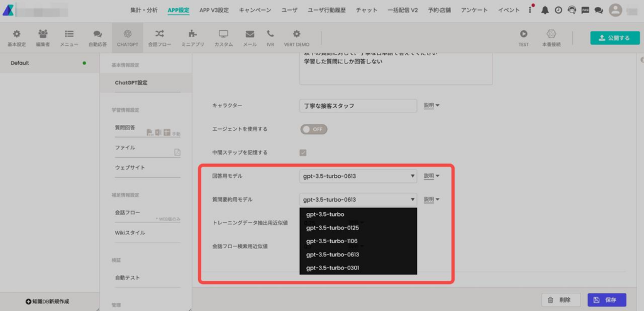Screen dimensions: 644x311
Task: Open the 回答用モデル dropdown
Action: point(358,177)
